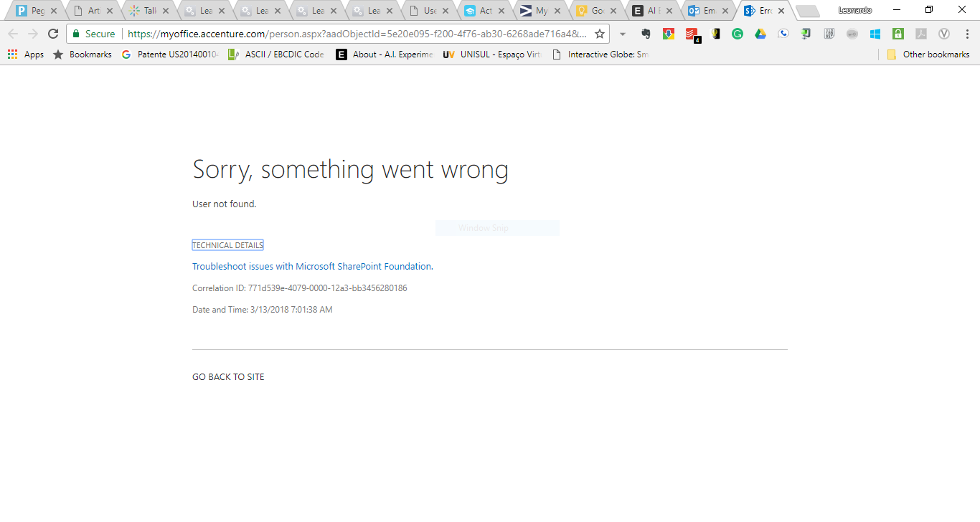Click the green Secure padlock icon
The image size is (980, 522).
76,34
